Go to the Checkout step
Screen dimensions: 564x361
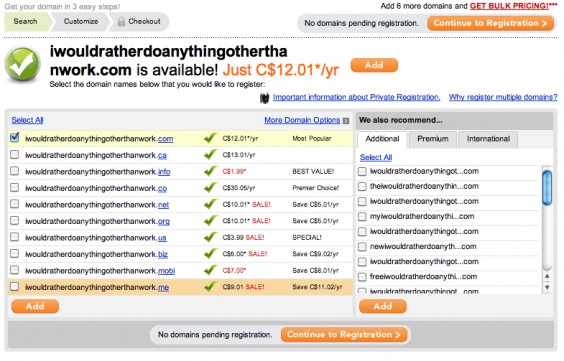click(x=140, y=22)
